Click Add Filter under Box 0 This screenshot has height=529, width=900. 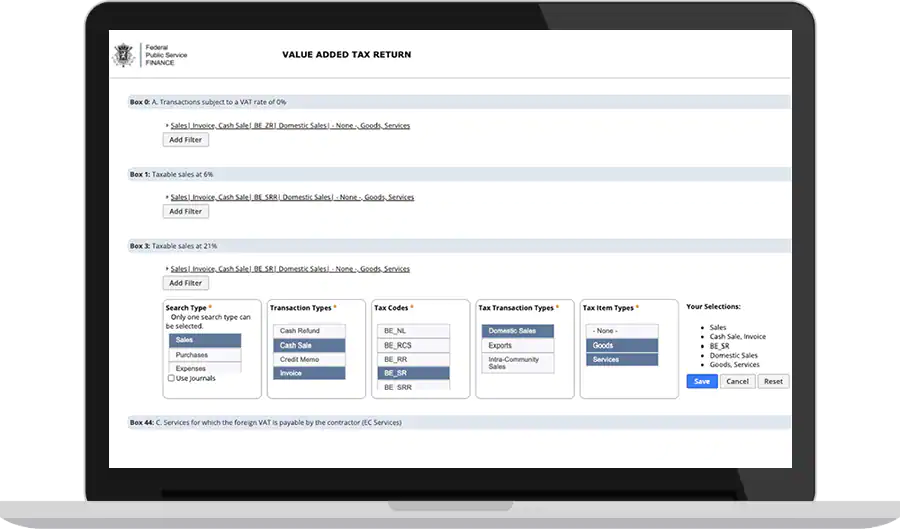[185, 139]
